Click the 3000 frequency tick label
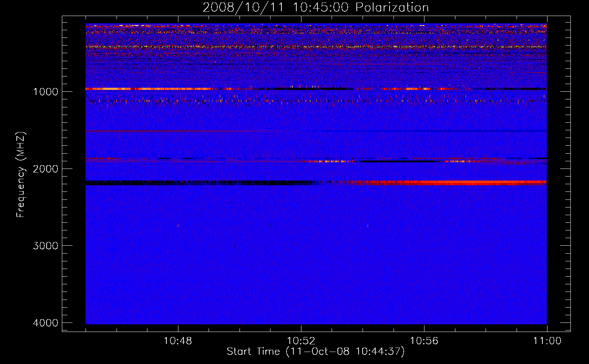 click(46, 246)
